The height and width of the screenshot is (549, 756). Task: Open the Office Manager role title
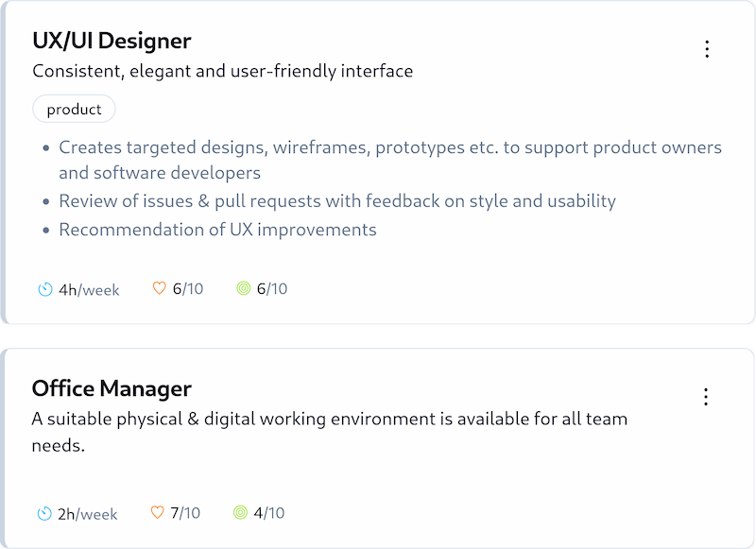[112, 388]
